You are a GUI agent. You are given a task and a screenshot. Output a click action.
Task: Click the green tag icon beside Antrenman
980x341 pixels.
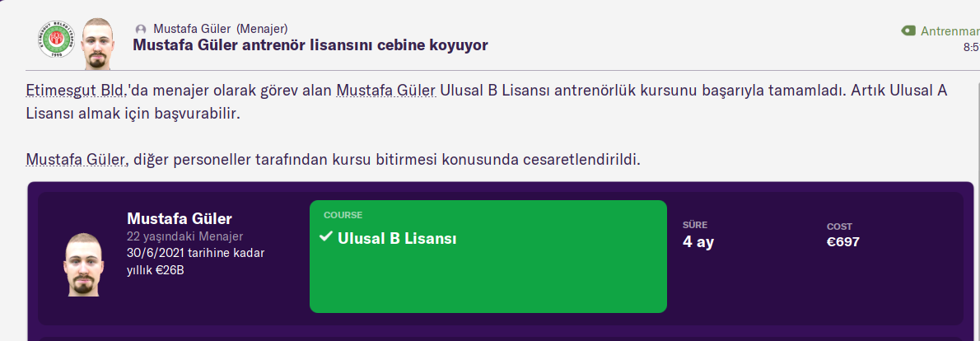click(x=908, y=30)
